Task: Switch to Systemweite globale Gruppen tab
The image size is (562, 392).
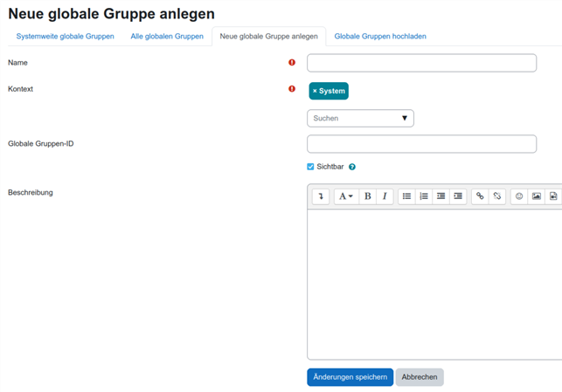Action: coord(65,37)
